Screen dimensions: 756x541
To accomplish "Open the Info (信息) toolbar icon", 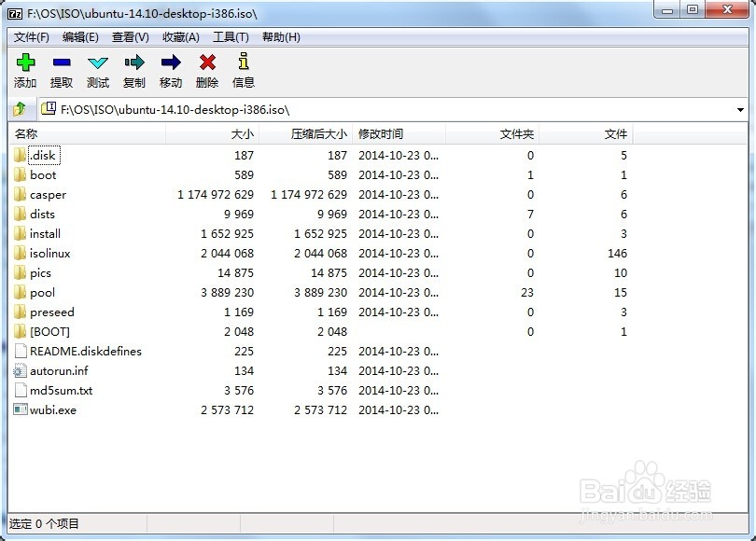I will click(x=244, y=62).
